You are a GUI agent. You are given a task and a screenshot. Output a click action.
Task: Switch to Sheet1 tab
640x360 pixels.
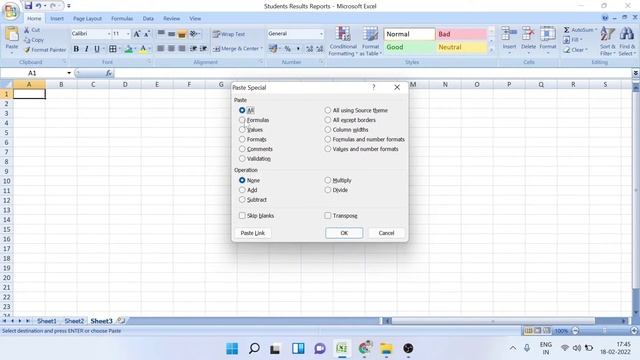47,321
